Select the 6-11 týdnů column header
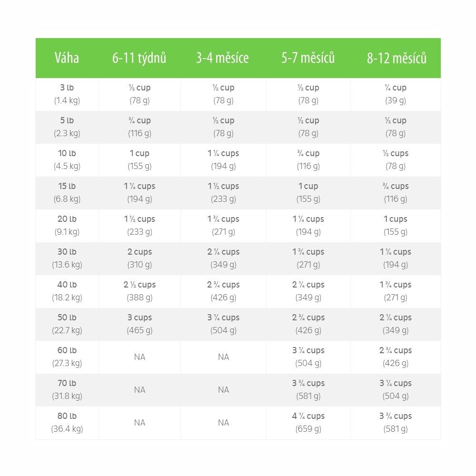Viewport: 476px width, 476px height. [139, 58]
